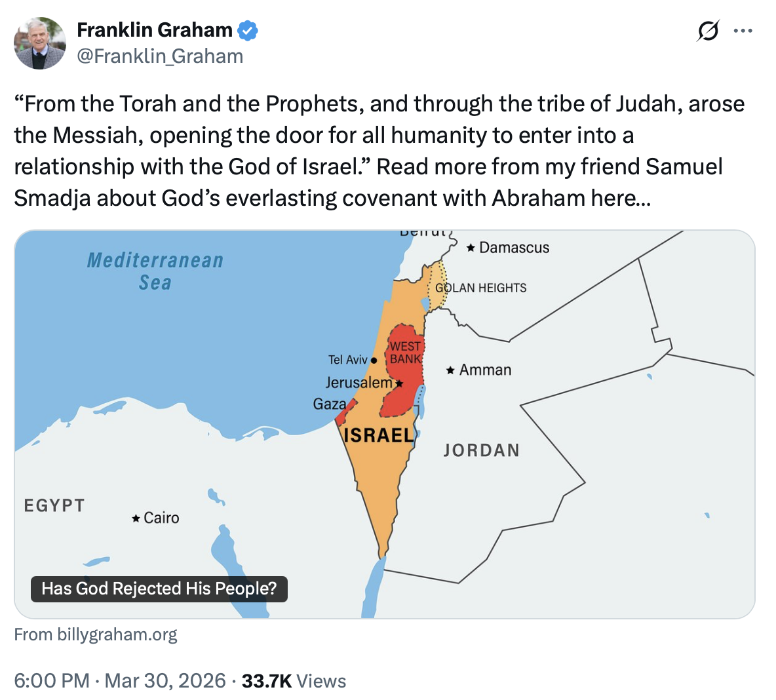Open the 'Has God Rejected His People?' caption
The image size is (776, 700).
[159, 589]
